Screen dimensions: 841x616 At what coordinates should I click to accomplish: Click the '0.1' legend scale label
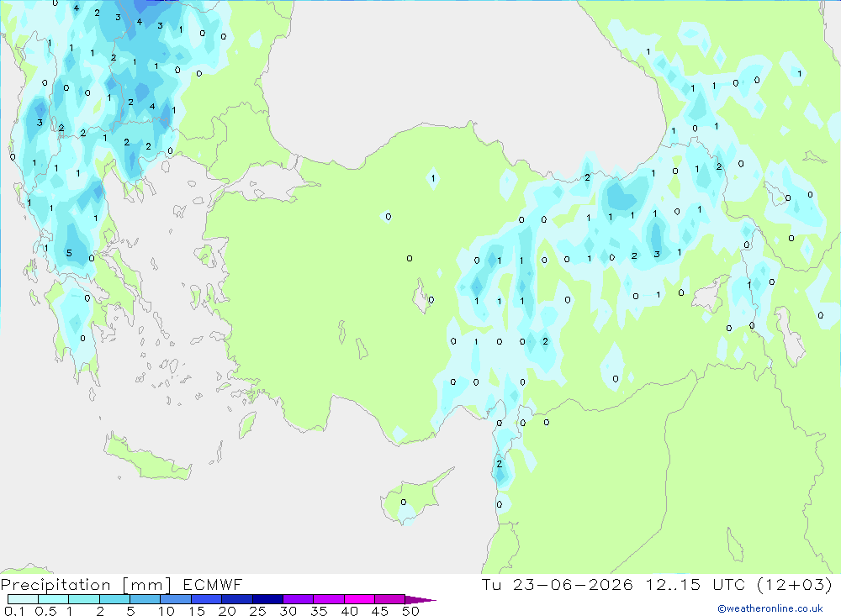pyautogui.click(x=14, y=611)
